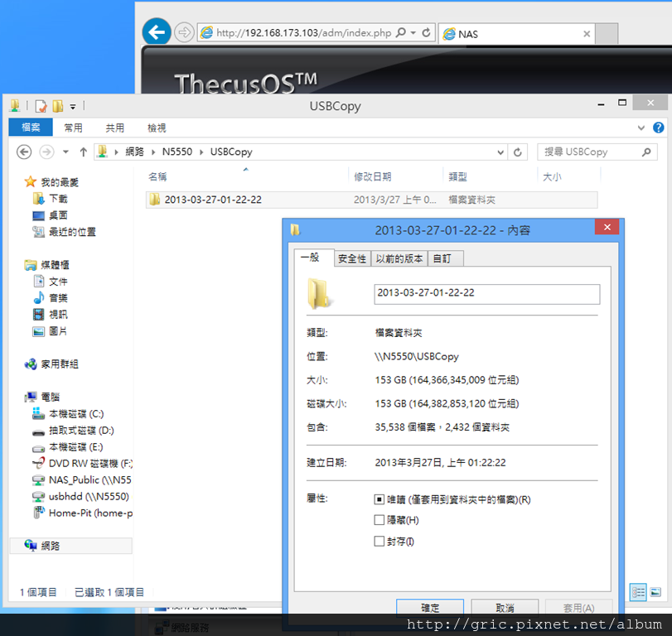
Task: Click the blue Help question mark icon
Action: (x=658, y=128)
